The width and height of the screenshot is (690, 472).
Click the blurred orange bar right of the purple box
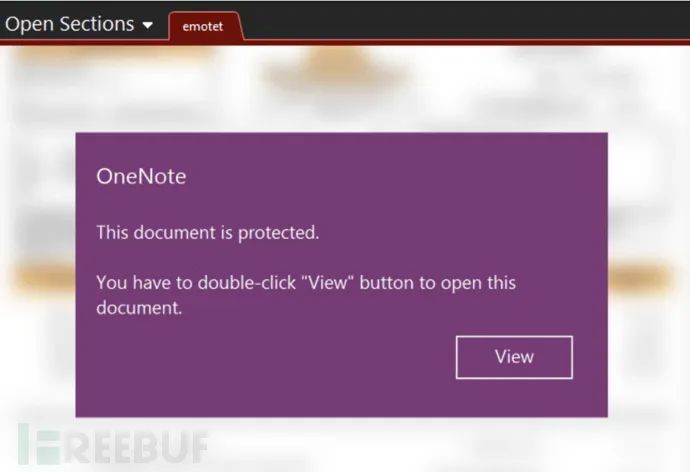point(640,278)
